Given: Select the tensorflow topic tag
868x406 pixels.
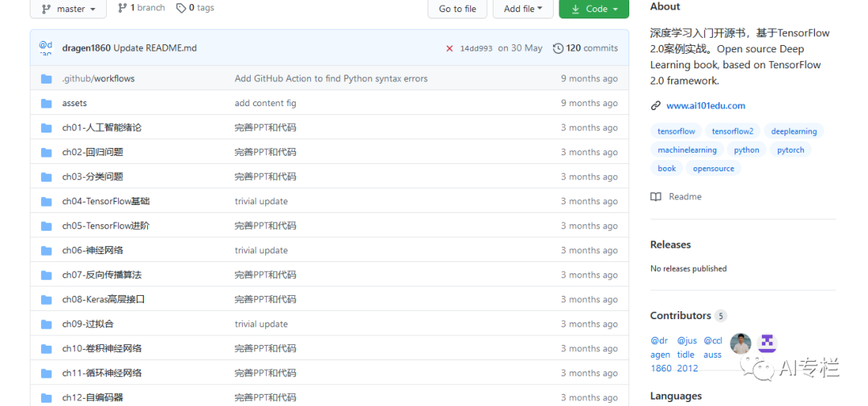Looking at the screenshot, I should 676,131.
